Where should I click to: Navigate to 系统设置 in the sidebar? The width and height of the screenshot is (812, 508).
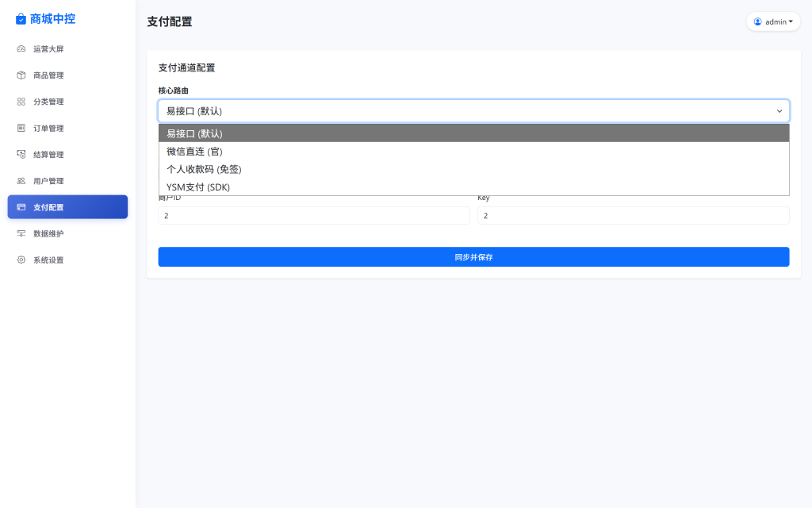48,260
